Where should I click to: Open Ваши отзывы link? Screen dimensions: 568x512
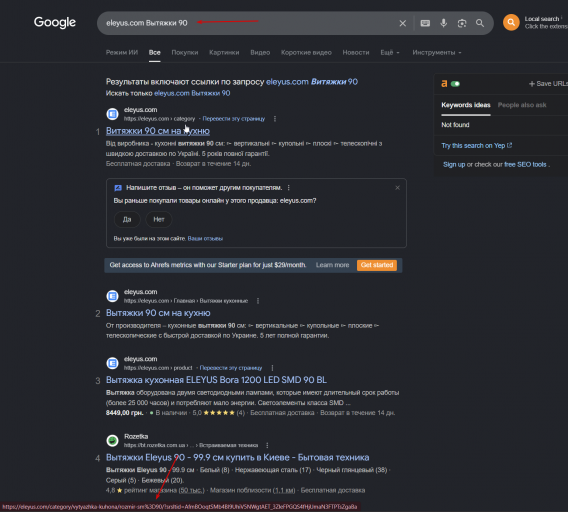tap(205, 238)
